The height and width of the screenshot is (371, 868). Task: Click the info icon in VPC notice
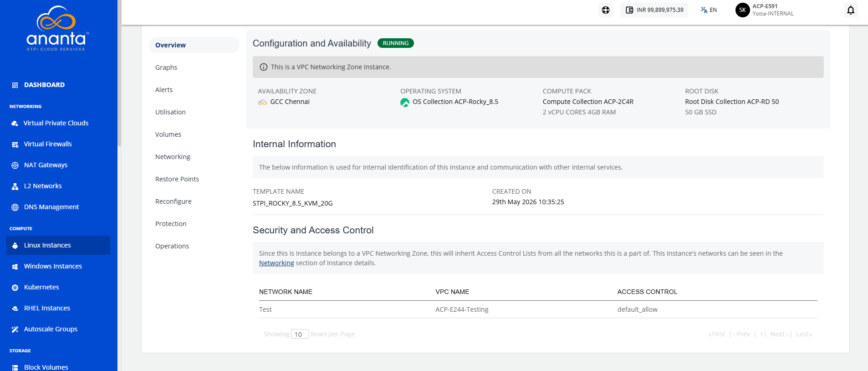tap(263, 67)
